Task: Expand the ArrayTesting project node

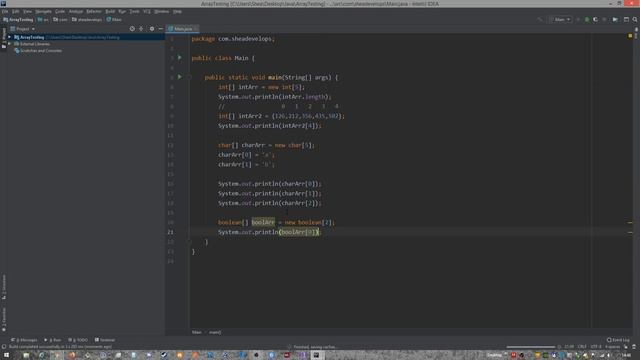Action: pyautogui.click(x=9, y=37)
